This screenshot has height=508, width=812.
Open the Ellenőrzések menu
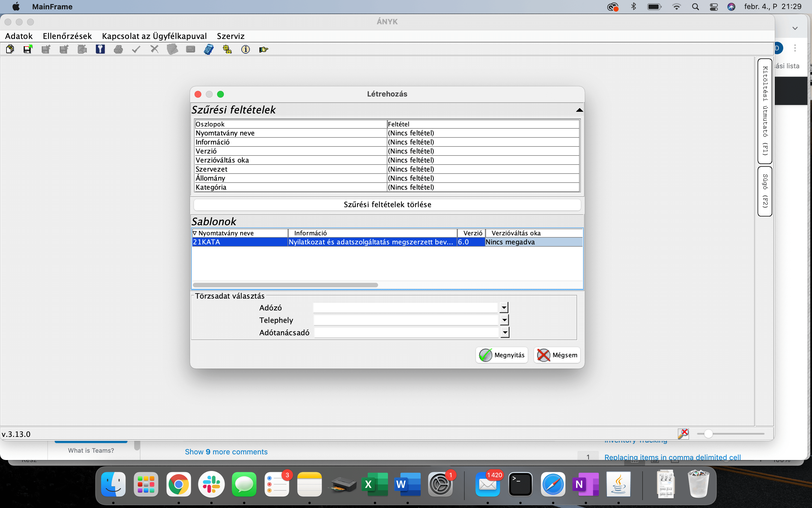[67, 36]
